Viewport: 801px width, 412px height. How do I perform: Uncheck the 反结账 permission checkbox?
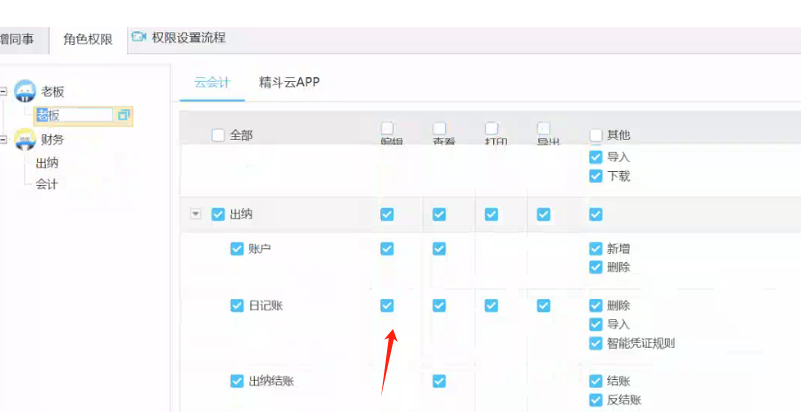point(596,400)
